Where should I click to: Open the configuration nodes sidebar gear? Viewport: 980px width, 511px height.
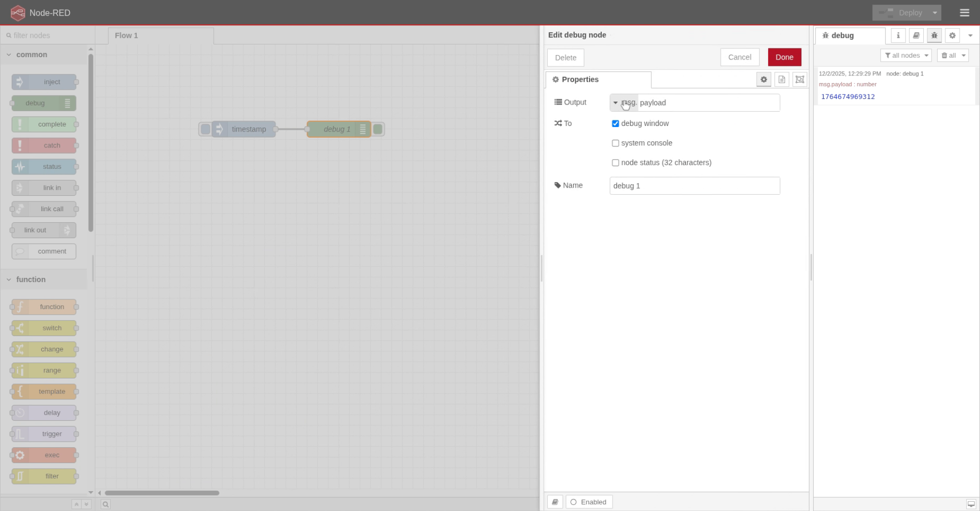coord(951,36)
